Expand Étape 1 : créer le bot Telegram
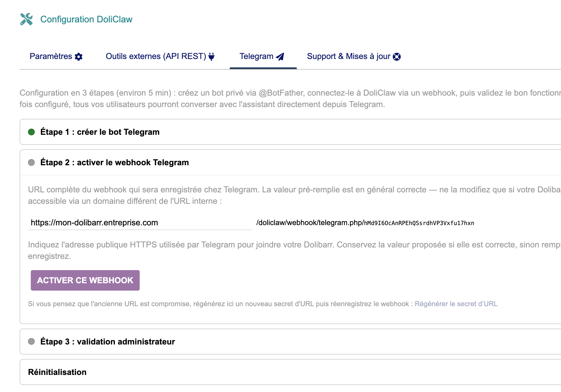 (x=100, y=132)
